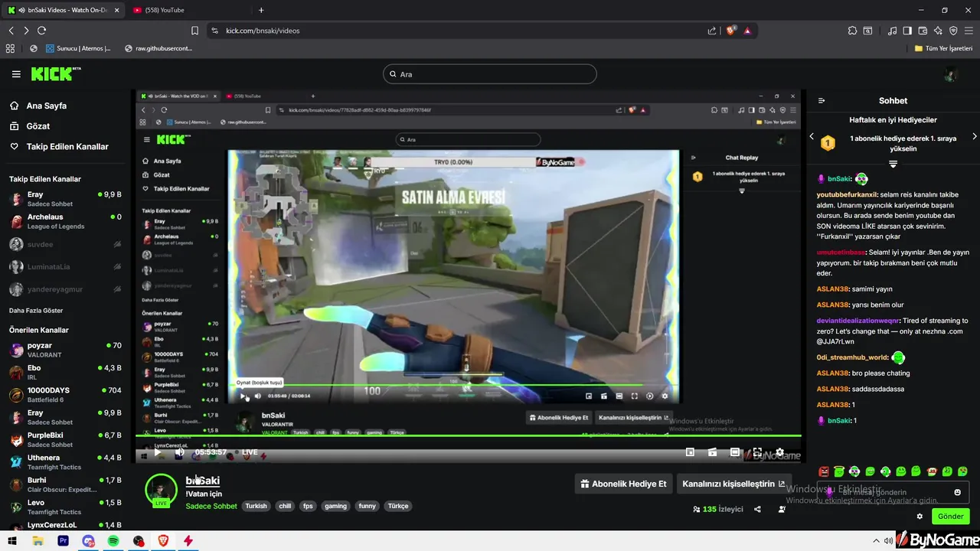Enter fullscreen on the video player
Image resolution: width=980 pixels, height=551 pixels.
coord(757,452)
